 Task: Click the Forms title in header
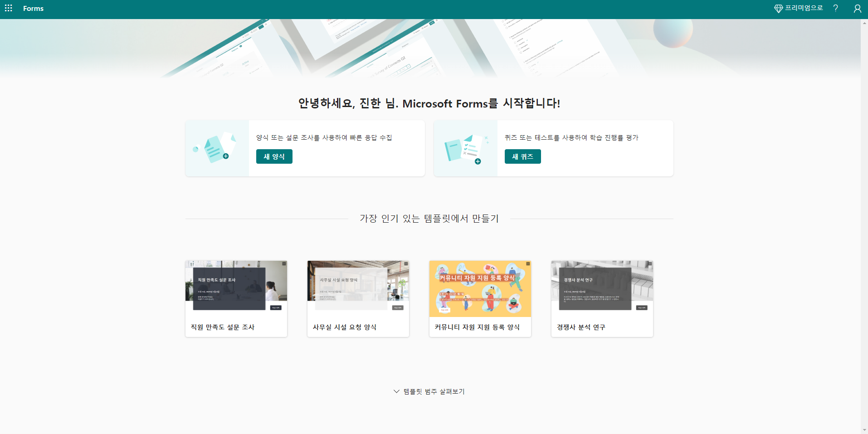(x=33, y=9)
